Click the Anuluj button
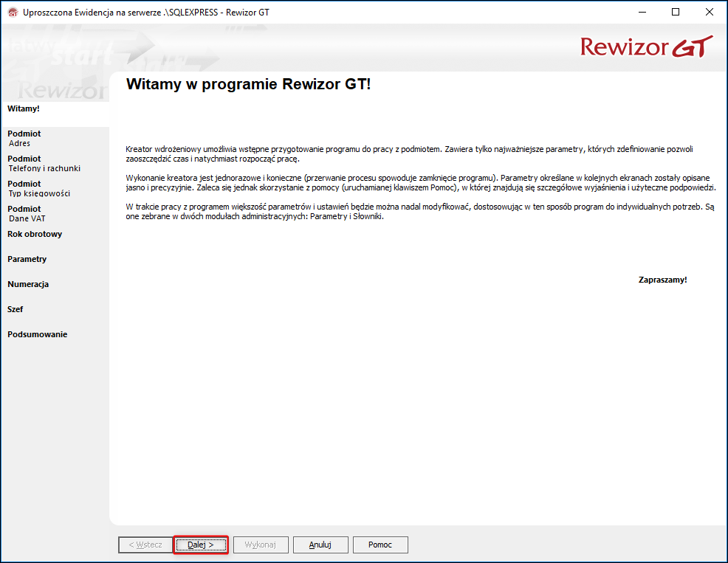The image size is (728, 563). (x=320, y=545)
